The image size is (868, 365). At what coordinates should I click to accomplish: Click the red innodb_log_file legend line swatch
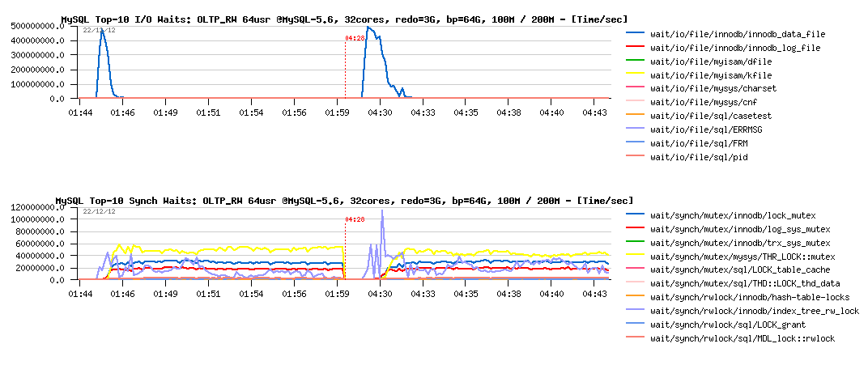tap(636, 49)
